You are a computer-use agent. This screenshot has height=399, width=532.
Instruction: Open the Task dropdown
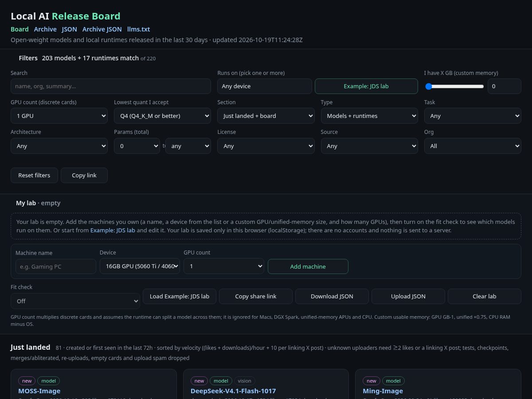click(x=473, y=116)
